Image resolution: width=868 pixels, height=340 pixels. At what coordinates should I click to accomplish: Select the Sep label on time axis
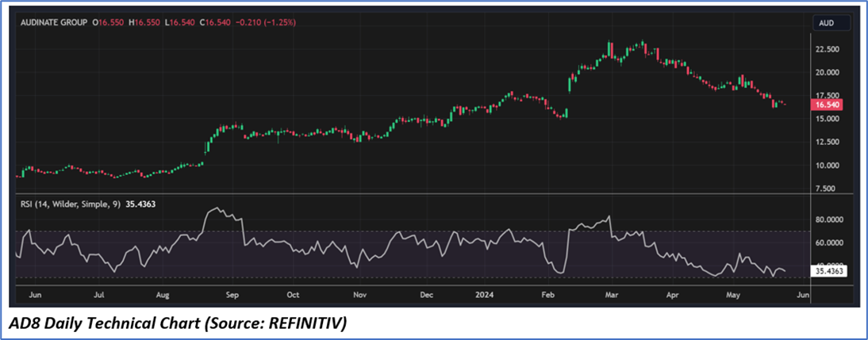[232, 295]
